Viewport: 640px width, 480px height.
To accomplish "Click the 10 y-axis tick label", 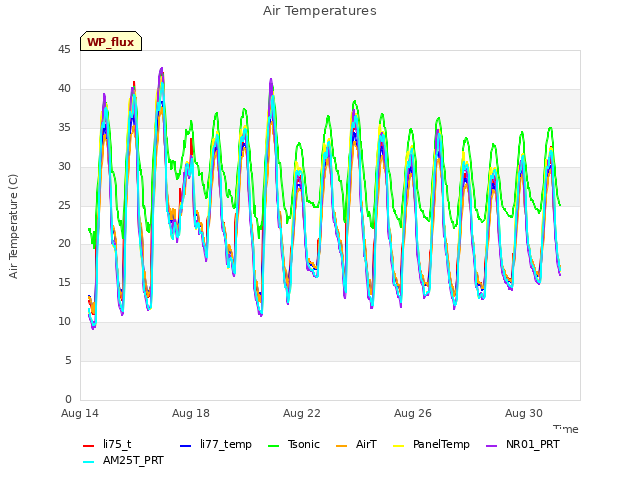I will point(64,322).
